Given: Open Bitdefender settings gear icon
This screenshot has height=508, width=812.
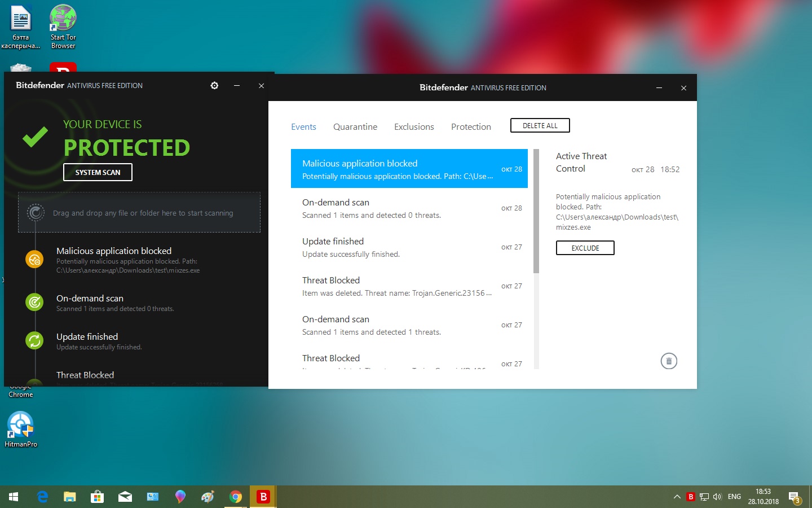Looking at the screenshot, I should 214,86.
